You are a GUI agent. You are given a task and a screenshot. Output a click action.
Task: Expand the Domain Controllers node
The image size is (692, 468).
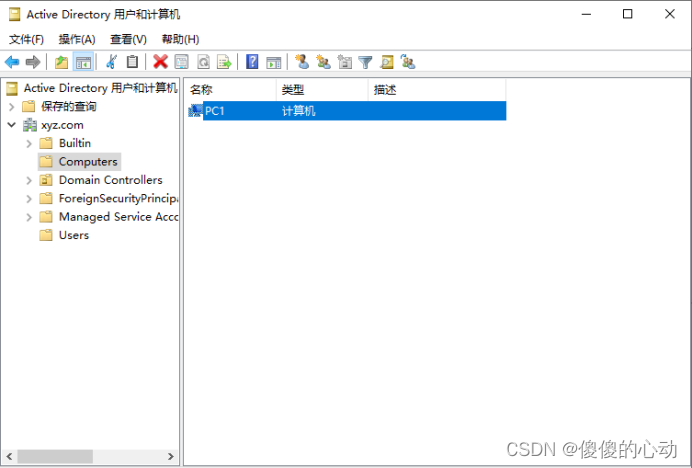[x=29, y=180]
